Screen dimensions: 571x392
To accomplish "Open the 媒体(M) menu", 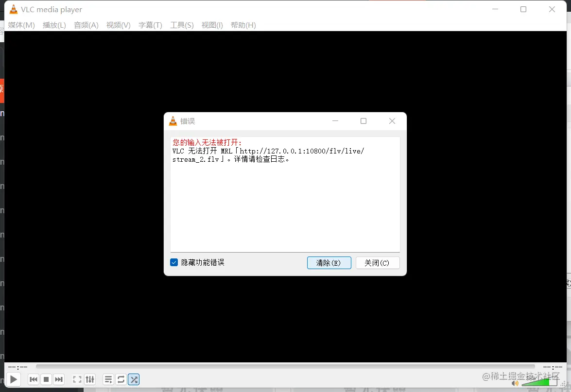I will click(x=21, y=25).
